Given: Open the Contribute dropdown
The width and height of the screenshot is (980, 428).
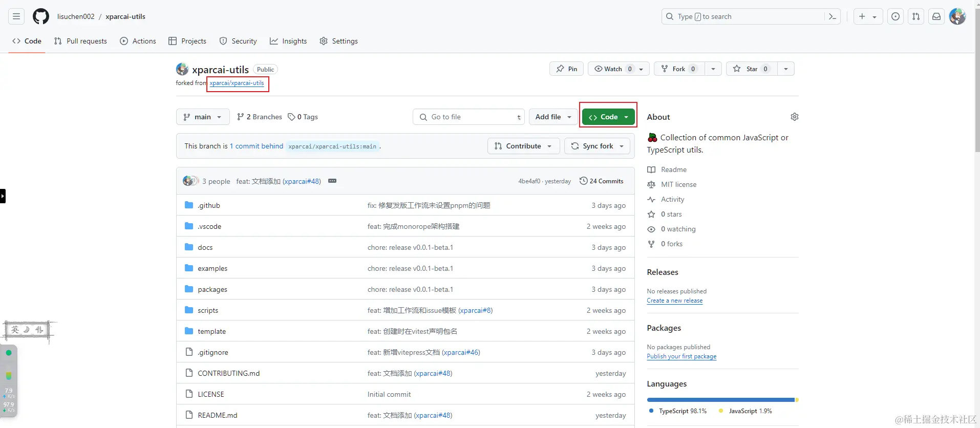Looking at the screenshot, I should click(523, 146).
